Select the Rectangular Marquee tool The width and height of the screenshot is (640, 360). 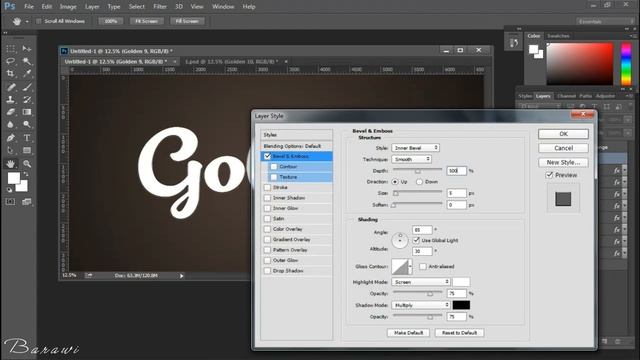[11, 49]
